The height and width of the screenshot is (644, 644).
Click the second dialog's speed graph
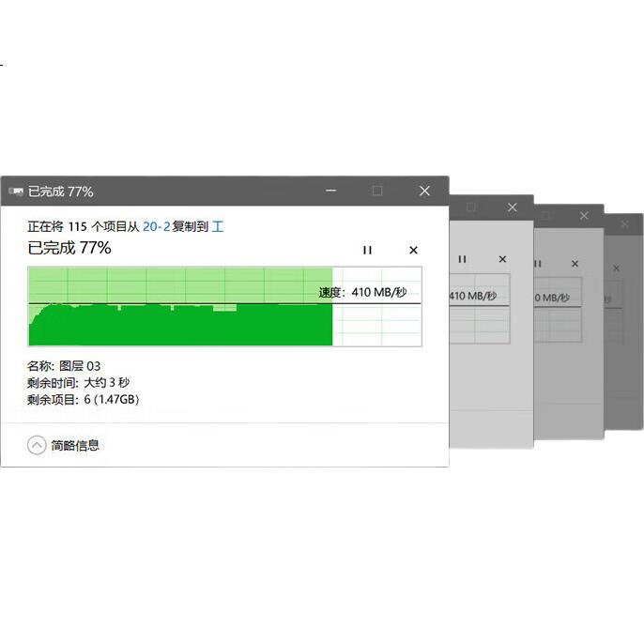480,309
